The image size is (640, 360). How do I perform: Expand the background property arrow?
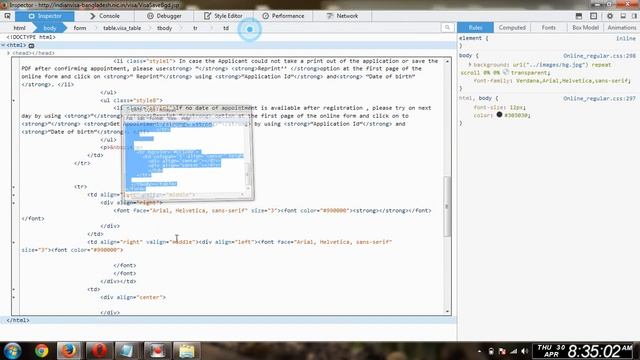pos(470,65)
